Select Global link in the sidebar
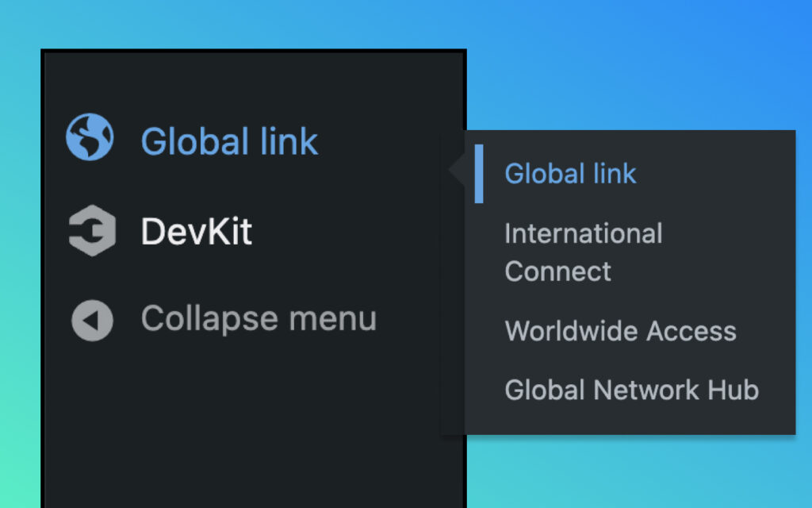 [229, 140]
